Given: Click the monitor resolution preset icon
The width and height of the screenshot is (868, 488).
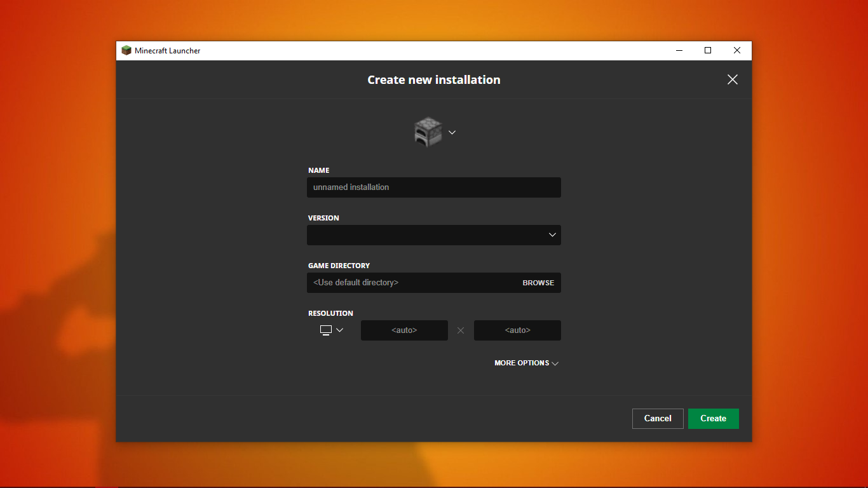Looking at the screenshot, I should [326, 330].
